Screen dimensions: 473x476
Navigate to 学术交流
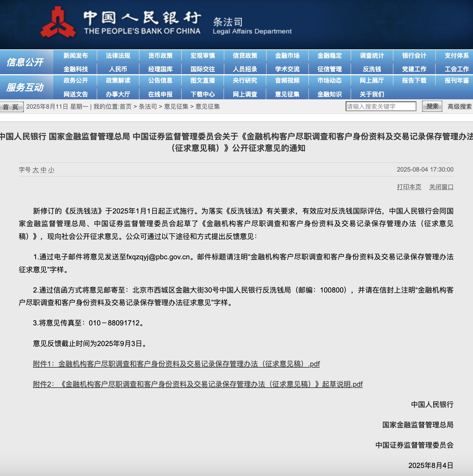[287, 69]
